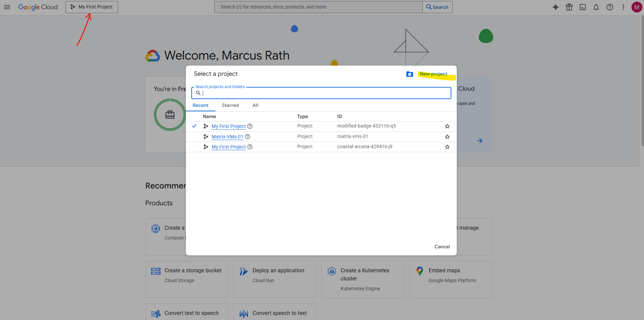
Task: Click the ID column header
Action: (x=340, y=116)
